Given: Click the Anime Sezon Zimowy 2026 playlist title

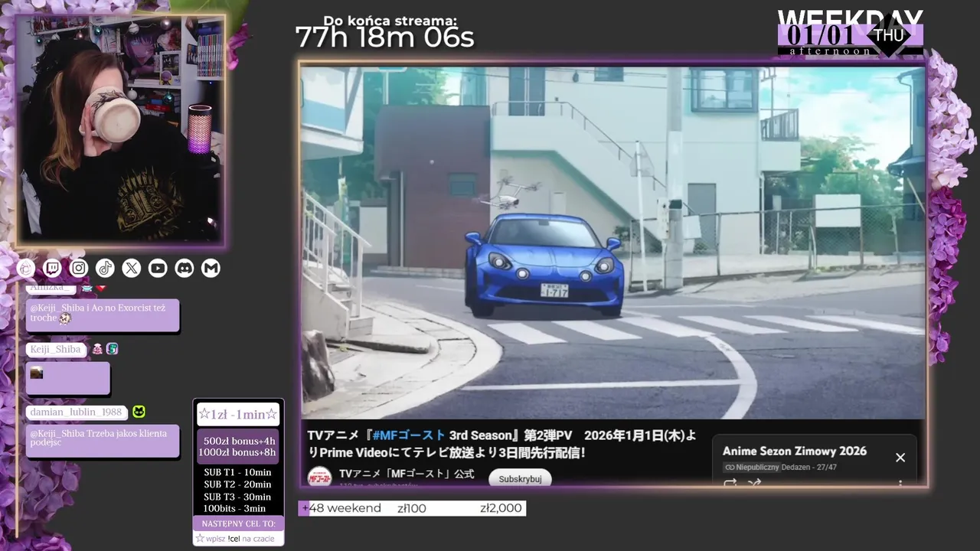Looking at the screenshot, I should 795,451.
